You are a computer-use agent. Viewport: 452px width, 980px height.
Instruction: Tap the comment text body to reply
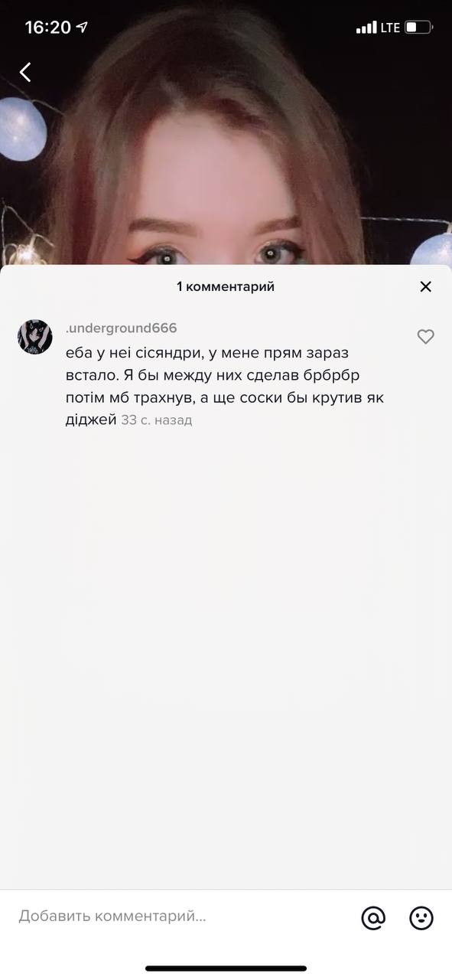point(213,386)
